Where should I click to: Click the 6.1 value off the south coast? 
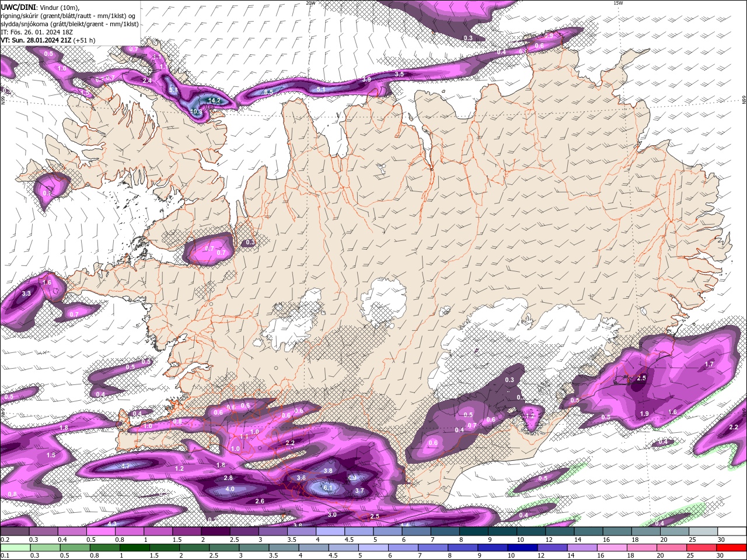click(328, 488)
